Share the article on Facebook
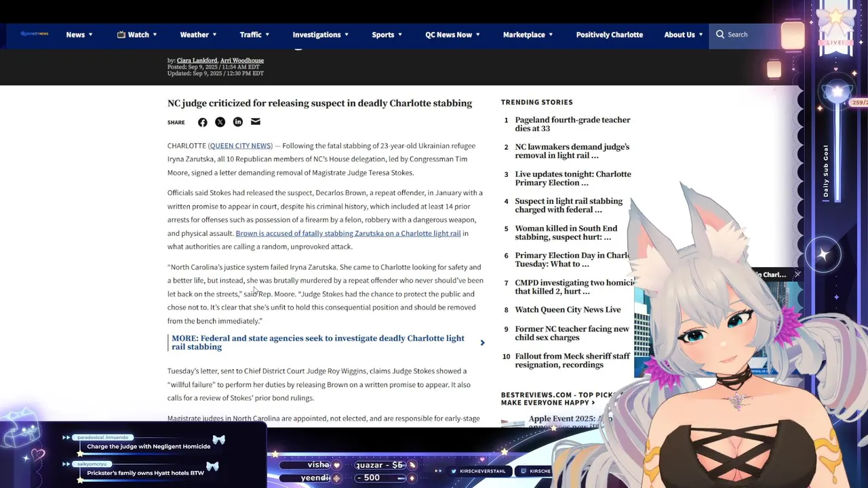The image size is (868, 488). (202, 122)
